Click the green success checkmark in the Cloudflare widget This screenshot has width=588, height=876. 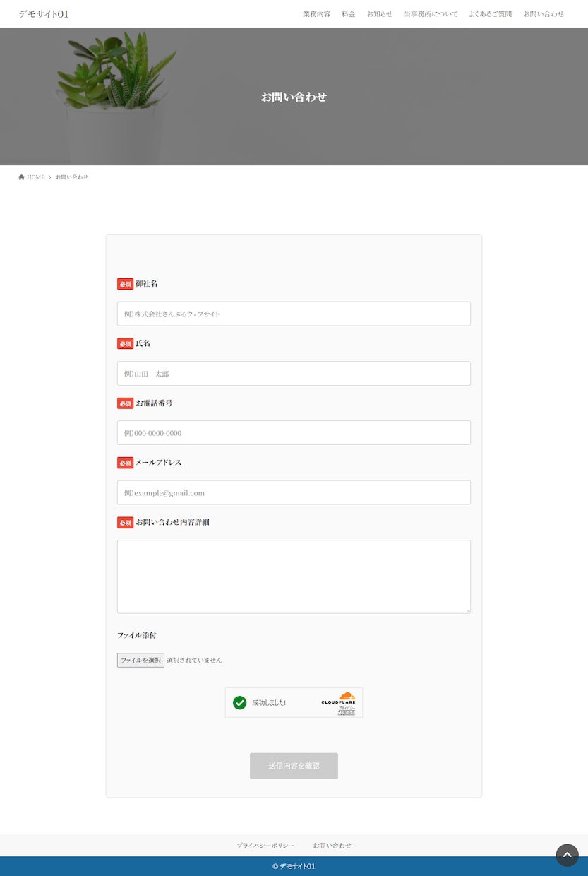coord(240,702)
